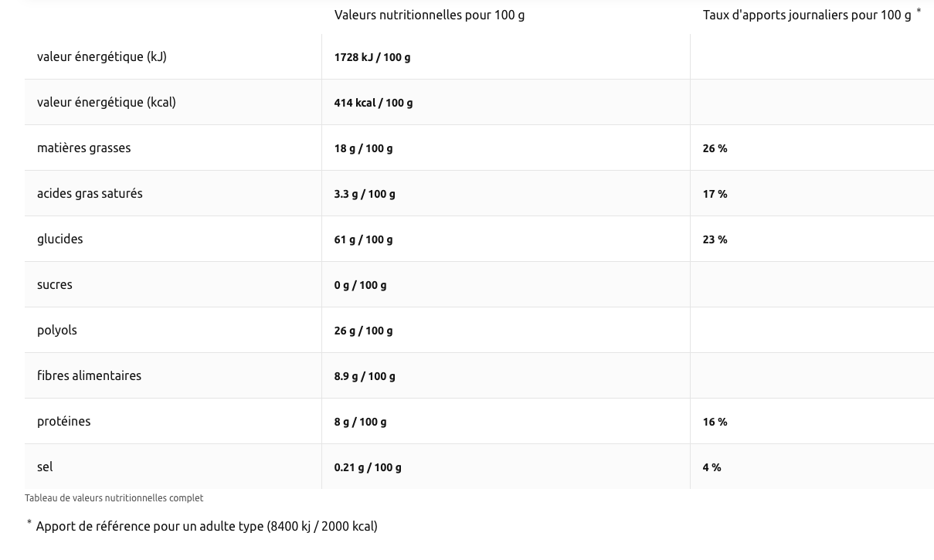
Task: Click 'Taux d'apports journaliers' column header
Action: pyautogui.click(x=807, y=15)
